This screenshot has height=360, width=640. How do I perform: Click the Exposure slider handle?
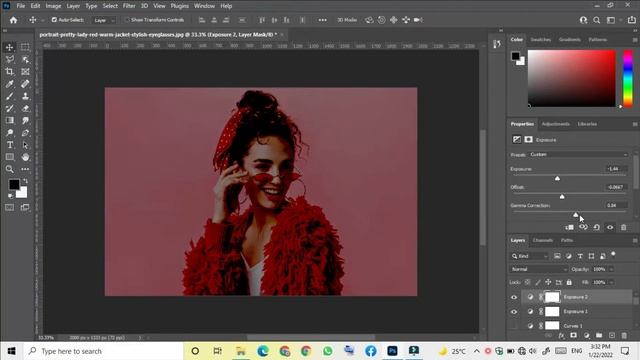click(x=557, y=178)
